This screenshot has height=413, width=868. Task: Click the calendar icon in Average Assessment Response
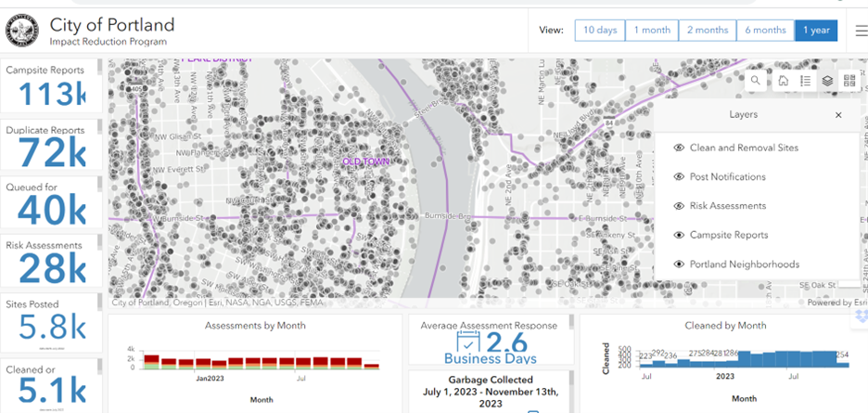[x=468, y=342]
